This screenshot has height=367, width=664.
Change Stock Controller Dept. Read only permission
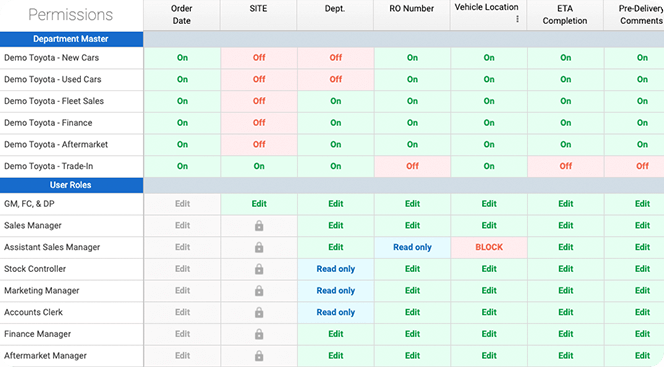[335, 269]
